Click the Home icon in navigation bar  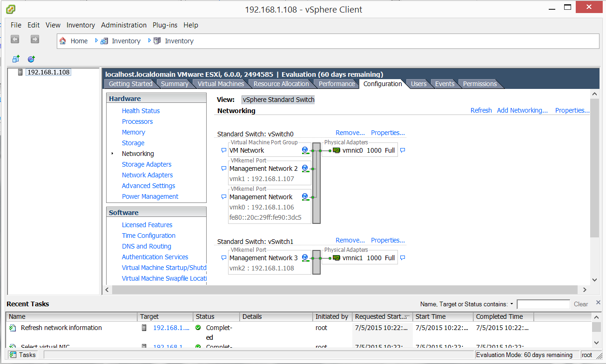[x=63, y=41]
